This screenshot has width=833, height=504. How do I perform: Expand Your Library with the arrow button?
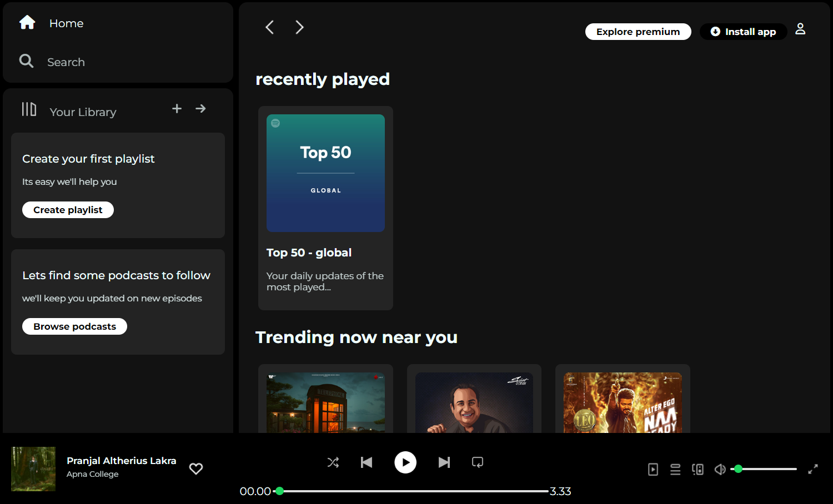pos(200,108)
